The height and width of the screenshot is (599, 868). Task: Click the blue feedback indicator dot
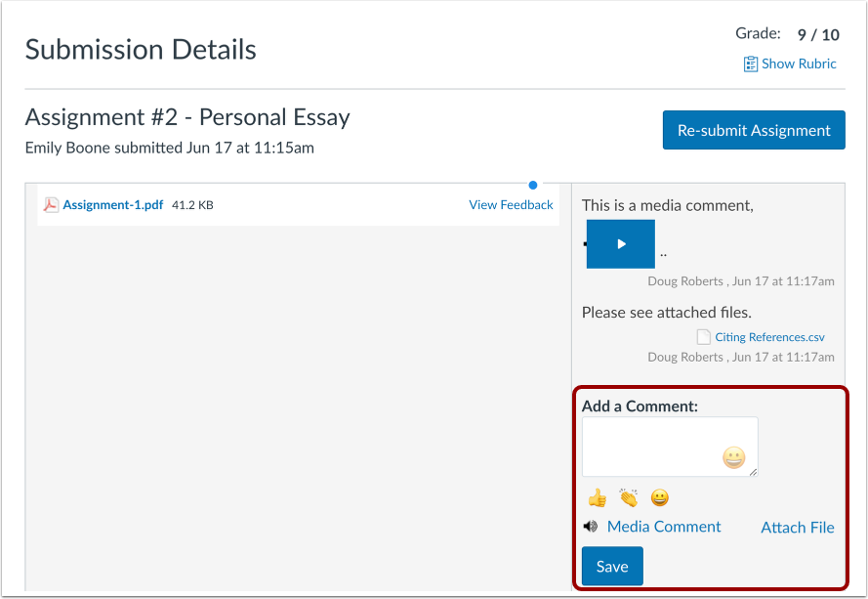click(532, 185)
